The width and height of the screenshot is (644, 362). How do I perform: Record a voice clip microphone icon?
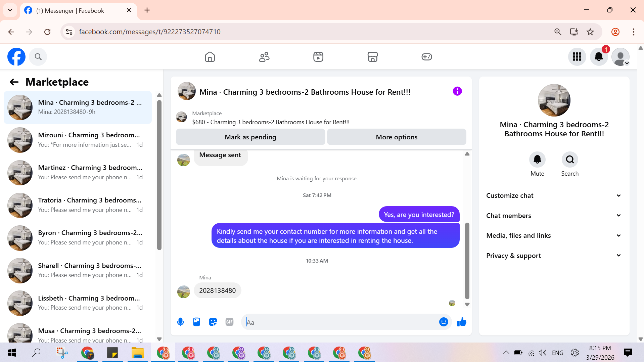180,322
